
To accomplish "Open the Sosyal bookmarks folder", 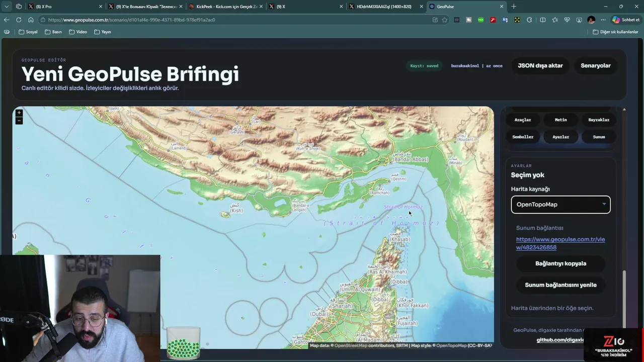I will [x=28, y=32].
